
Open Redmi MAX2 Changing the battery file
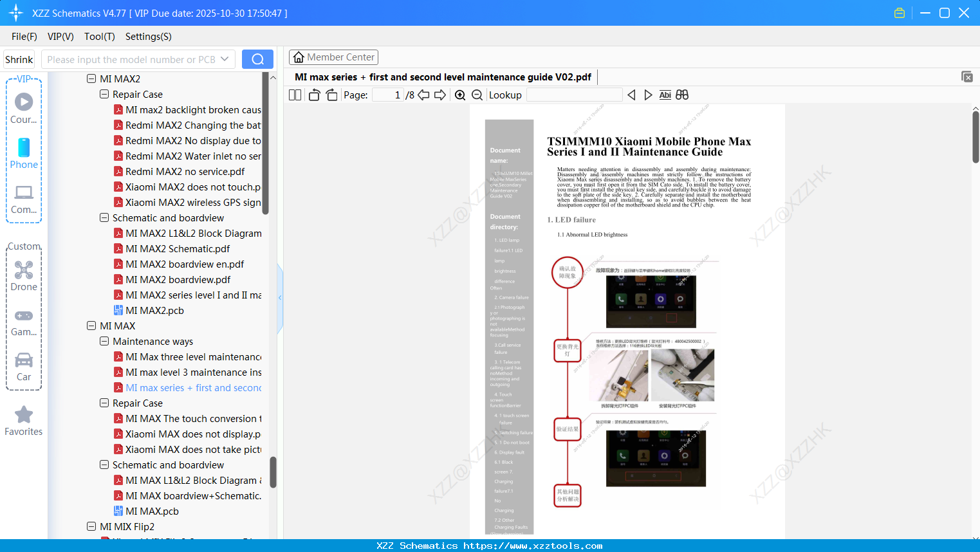(193, 125)
